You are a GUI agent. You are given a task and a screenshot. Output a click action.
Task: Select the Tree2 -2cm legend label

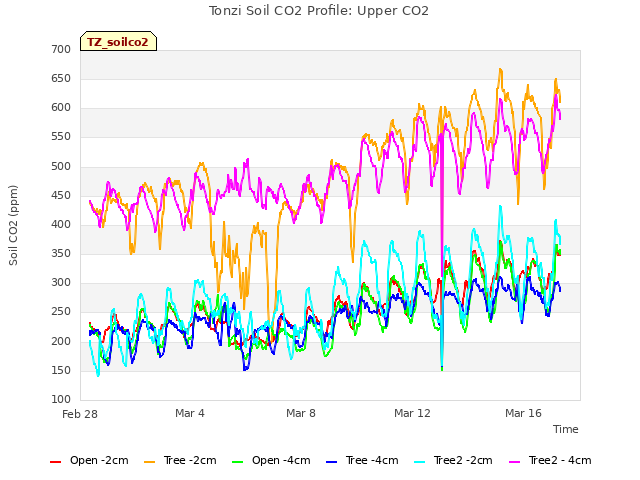coord(463,460)
